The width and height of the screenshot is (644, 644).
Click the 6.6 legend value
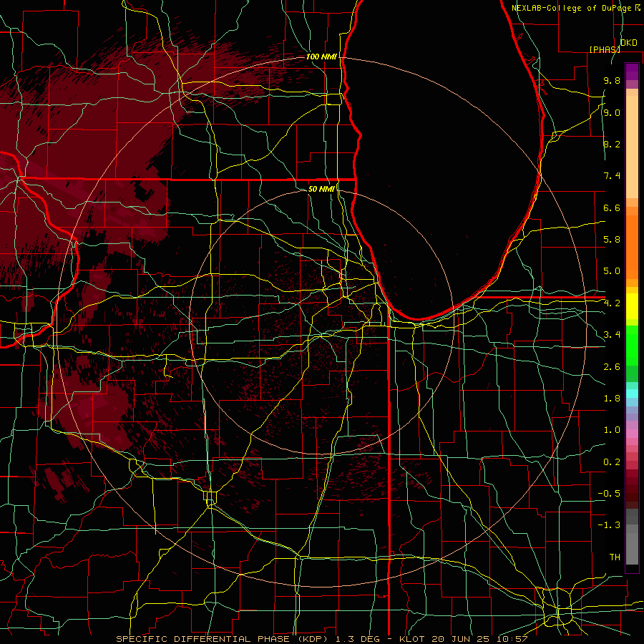click(x=612, y=208)
